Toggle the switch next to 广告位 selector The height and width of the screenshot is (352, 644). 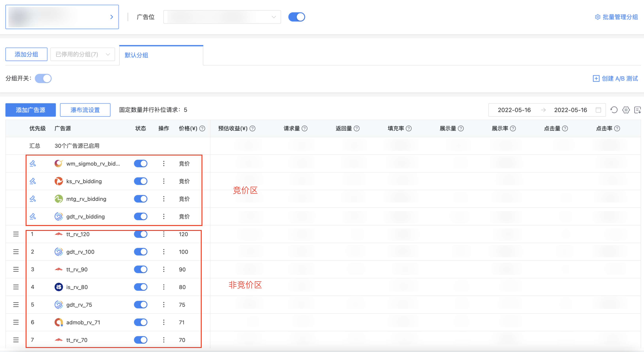click(297, 17)
